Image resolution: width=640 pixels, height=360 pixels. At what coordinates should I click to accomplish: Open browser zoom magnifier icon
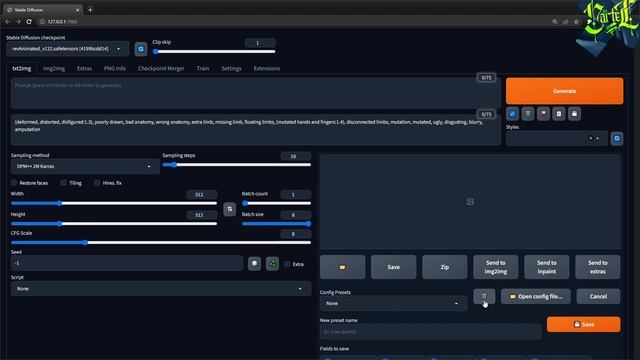point(555,22)
